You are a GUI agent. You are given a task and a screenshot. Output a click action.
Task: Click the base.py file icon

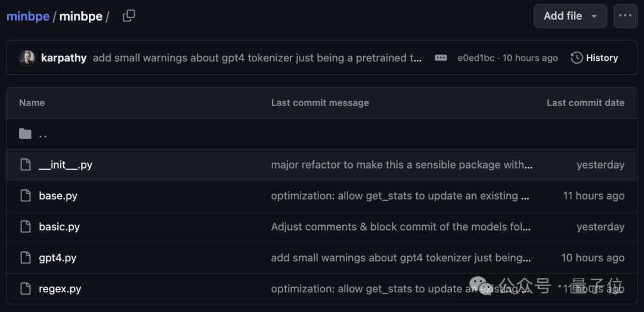(x=25, y=196)
